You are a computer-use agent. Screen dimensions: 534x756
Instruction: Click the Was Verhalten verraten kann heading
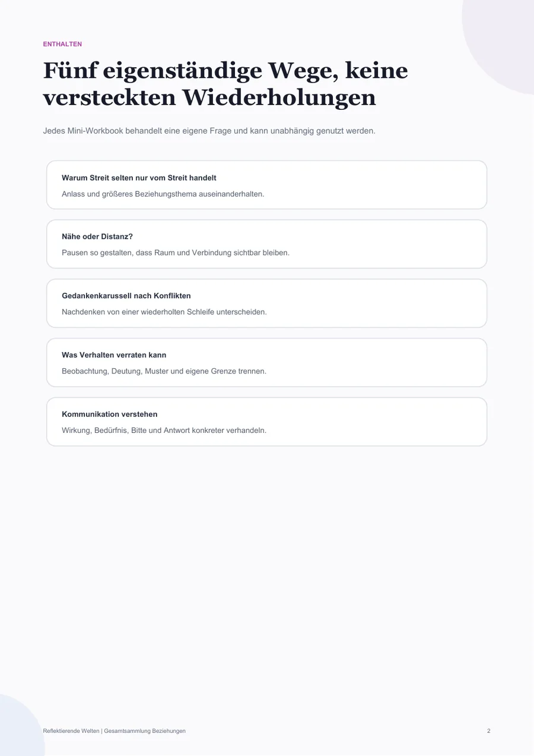[x=114, y=355]
